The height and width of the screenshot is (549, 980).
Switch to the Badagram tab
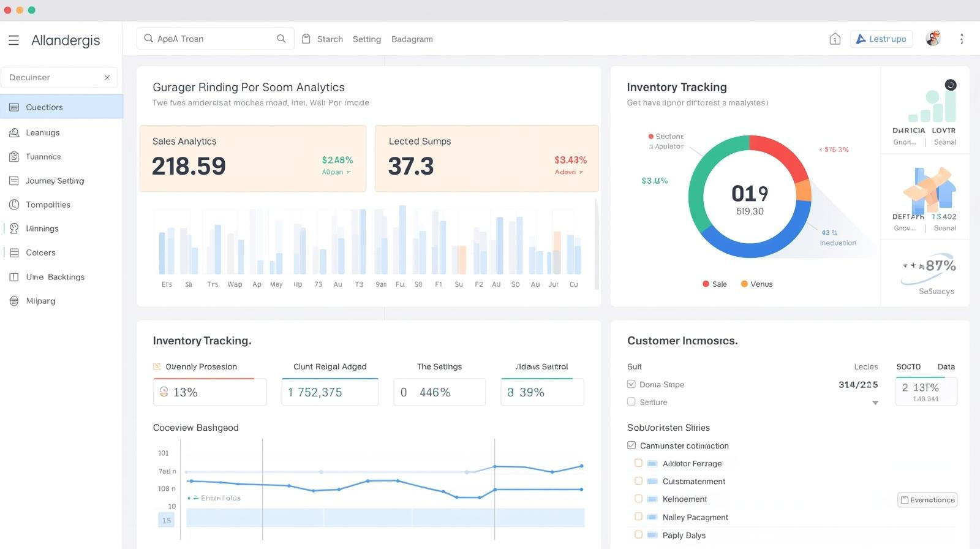[x=412, y=39]
